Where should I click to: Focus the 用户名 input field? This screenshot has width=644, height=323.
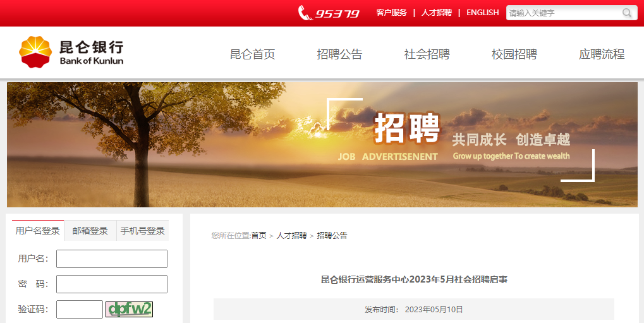pyautogui.click(x=112, y=259)
